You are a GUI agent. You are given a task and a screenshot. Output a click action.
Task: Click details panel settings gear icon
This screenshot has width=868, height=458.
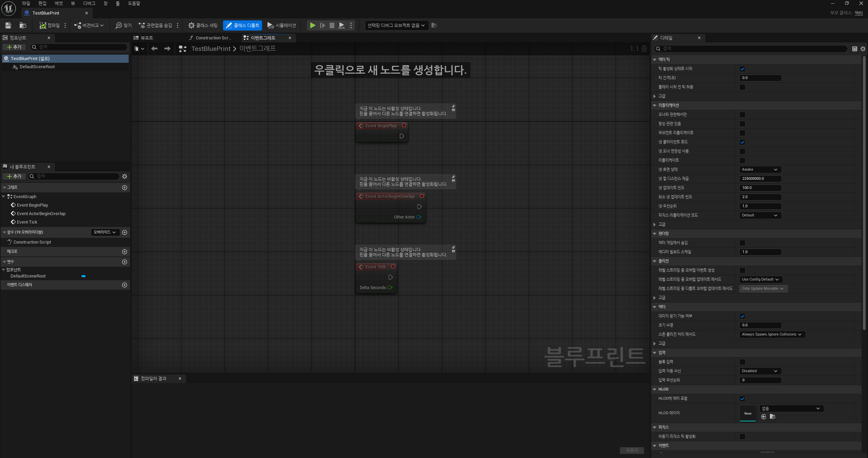pos(863,49)
